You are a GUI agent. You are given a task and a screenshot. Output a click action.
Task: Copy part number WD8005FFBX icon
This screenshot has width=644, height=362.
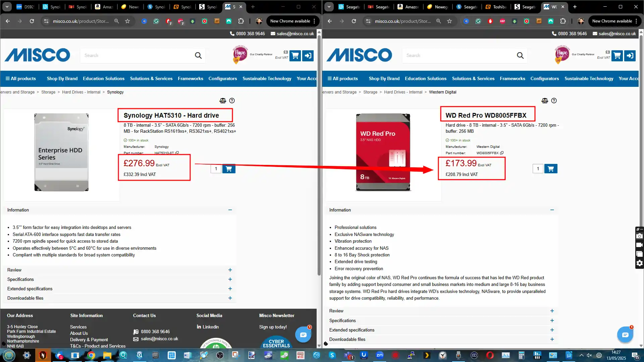pos(502,153)
